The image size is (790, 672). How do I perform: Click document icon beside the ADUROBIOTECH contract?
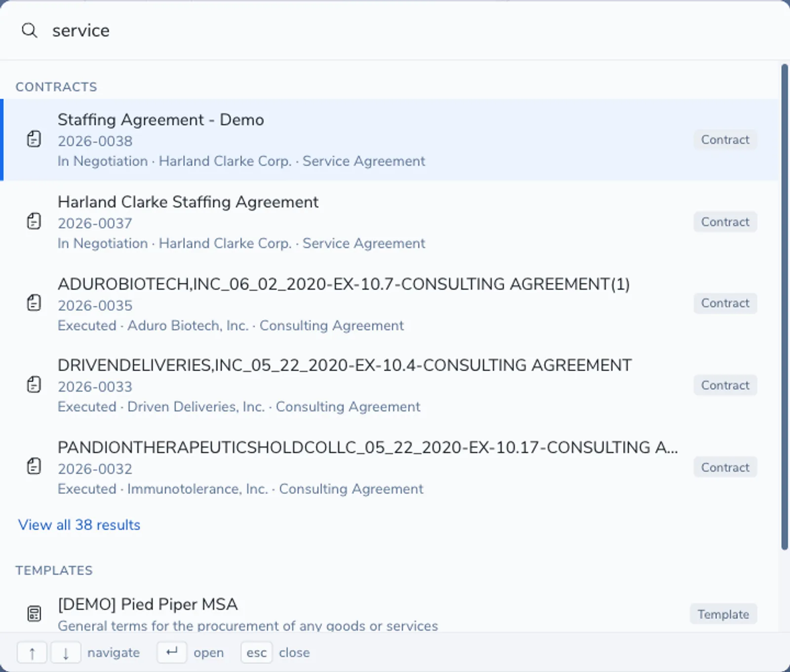pos(34,303)
